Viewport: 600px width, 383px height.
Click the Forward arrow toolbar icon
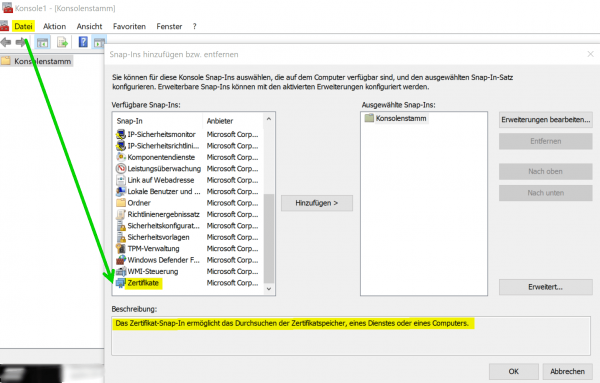tap(21, 42)
